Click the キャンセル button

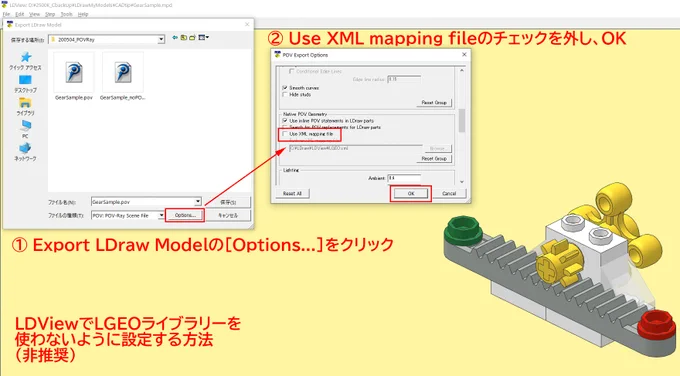pyautogui.click(x=228, y=215)
